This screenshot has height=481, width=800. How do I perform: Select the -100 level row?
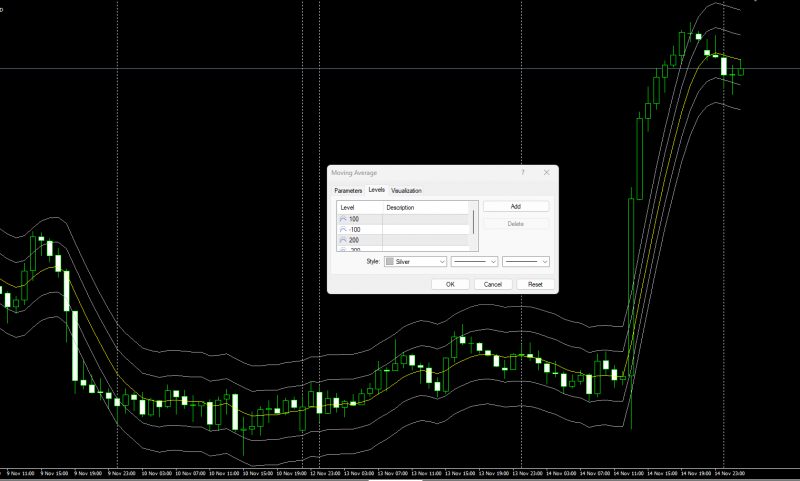(x=403, y=230)
